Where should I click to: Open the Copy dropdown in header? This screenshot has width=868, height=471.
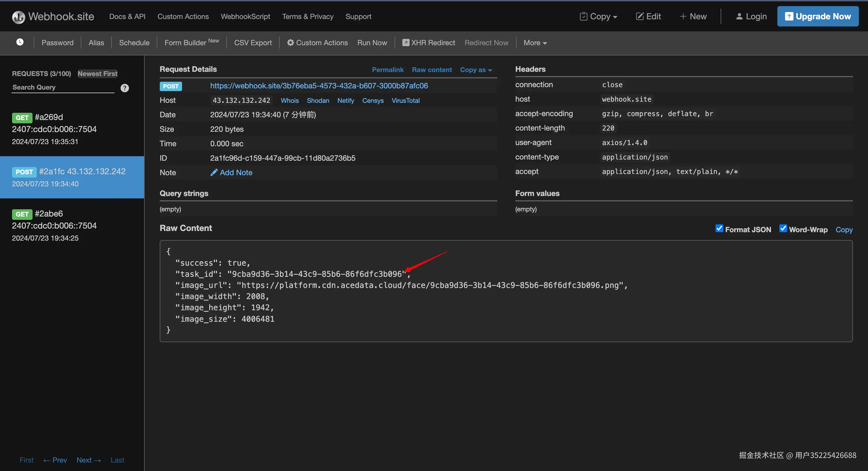pyautogui.click(x=599, y=17)
